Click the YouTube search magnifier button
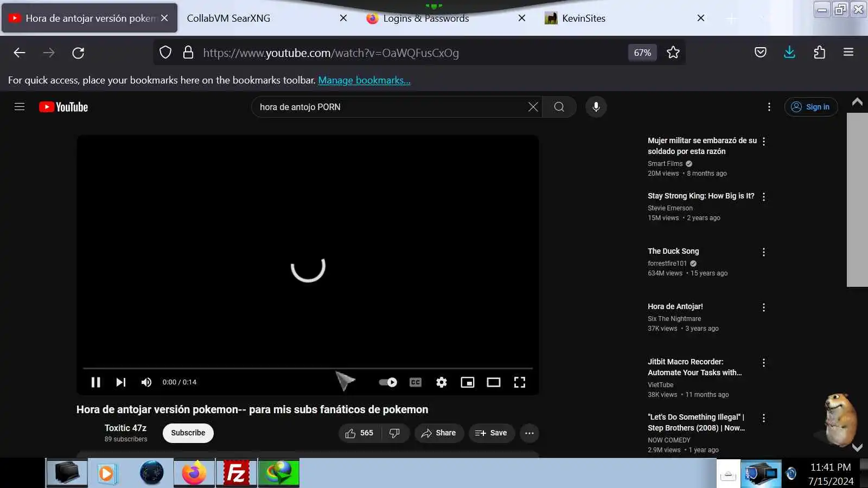The height and width of the screenshot is (488, 868). (x=559, y=107)
